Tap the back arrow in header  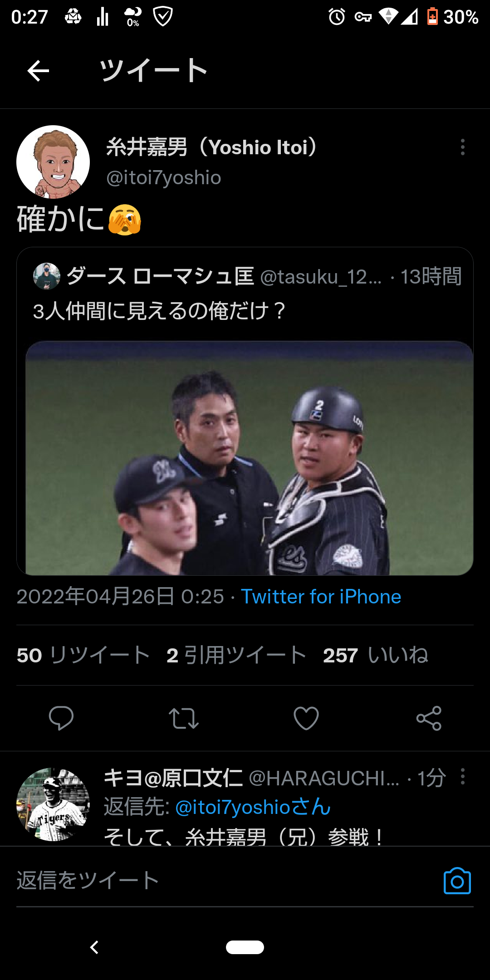[x=38, y=71]
